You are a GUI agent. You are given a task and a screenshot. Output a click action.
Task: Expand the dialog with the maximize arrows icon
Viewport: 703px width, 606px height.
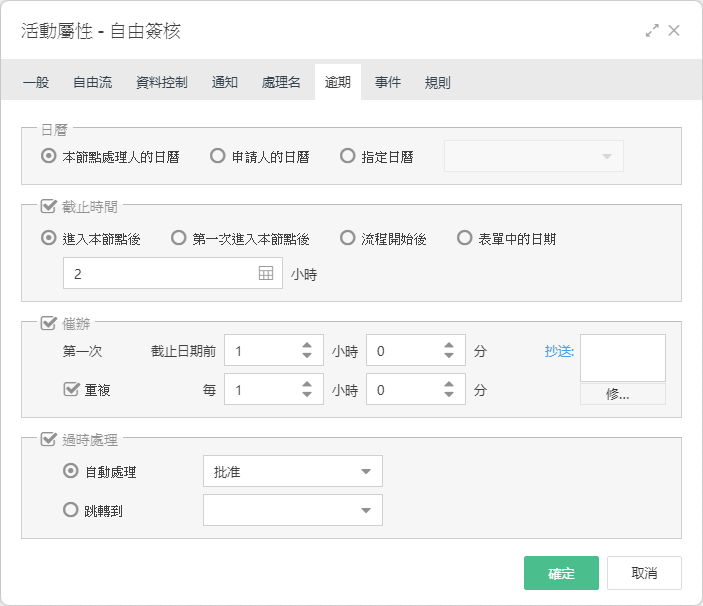[x=652, y=30]
